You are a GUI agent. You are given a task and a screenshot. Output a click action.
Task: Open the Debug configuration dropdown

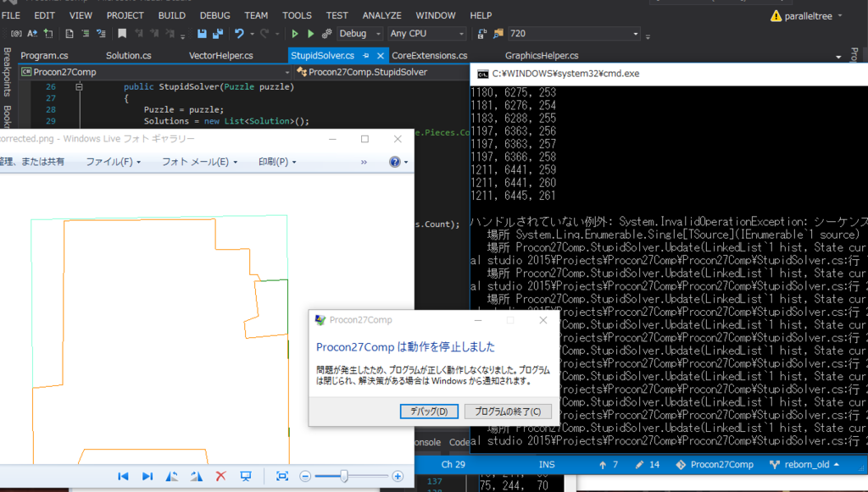(x=359, y=34)
